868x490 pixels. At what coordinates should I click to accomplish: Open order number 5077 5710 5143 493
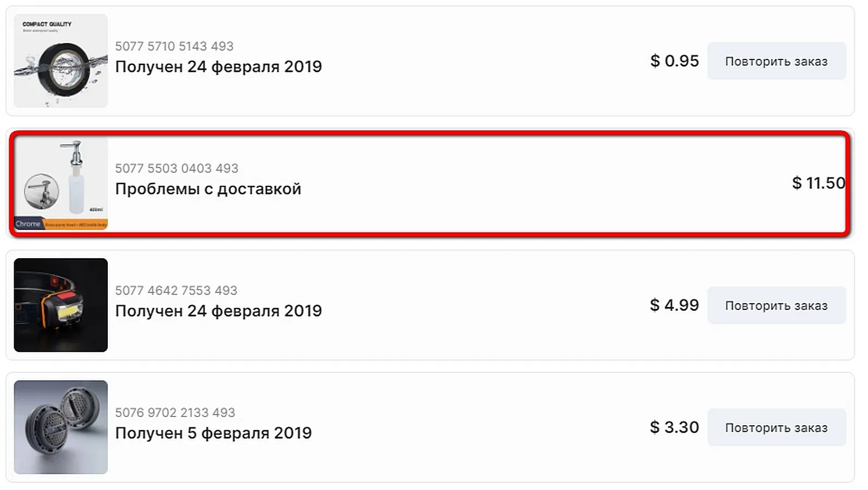(x=174, y=46)
